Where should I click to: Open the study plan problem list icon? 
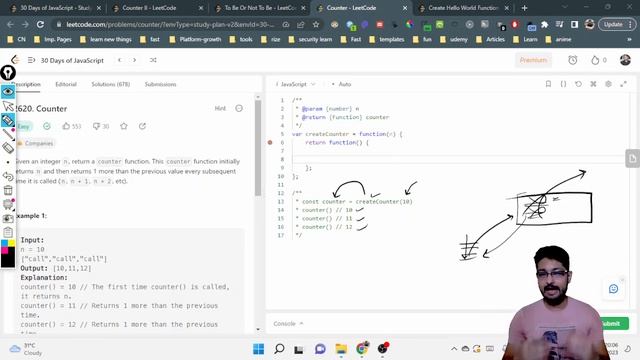point(31,60)
